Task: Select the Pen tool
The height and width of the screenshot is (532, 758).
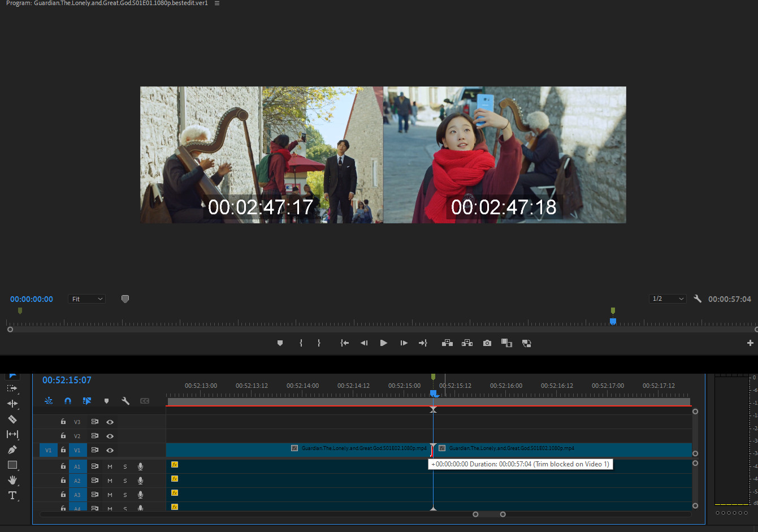Action: pos(12,449)
